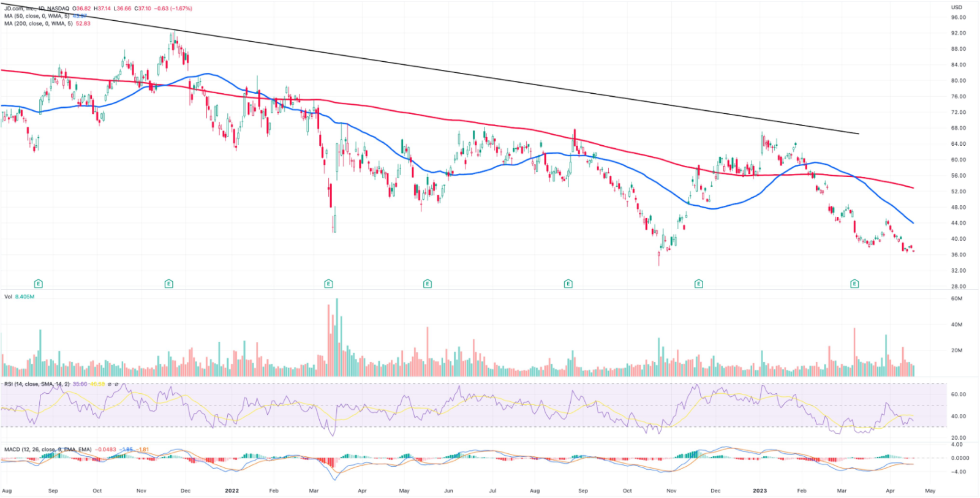980x498 pixels.
Task: Click the opening price O36.82 value
Action: pos(82,9)
